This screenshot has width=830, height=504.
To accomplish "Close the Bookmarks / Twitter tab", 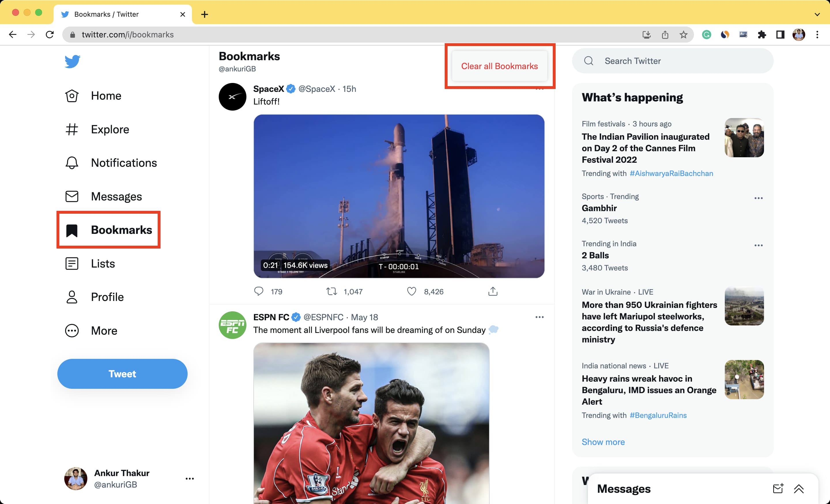I will click(x=183, y=14).
